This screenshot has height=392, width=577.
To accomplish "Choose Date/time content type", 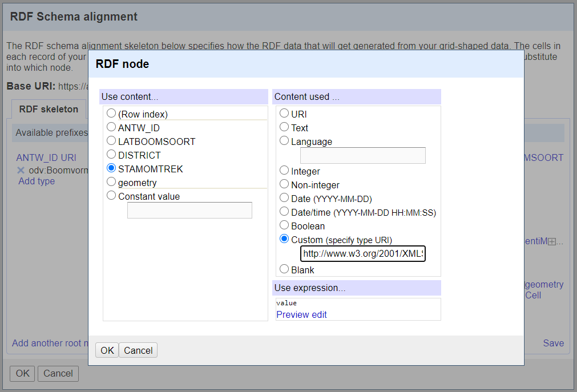I will [284, 212].
